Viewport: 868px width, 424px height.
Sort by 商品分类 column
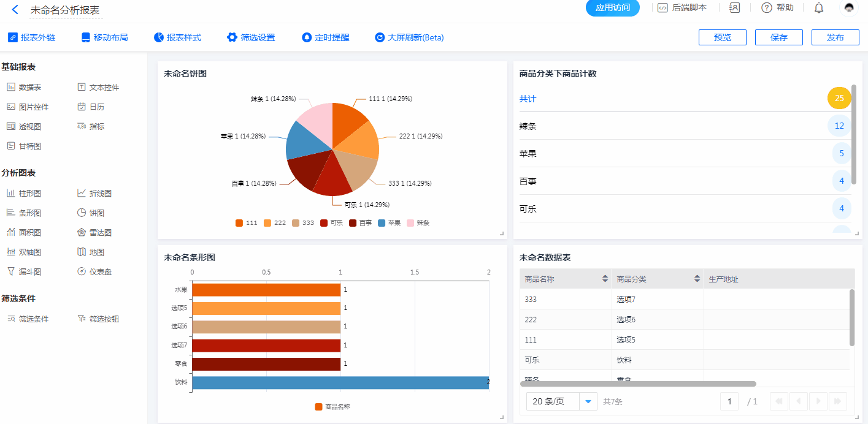point(697,279)
